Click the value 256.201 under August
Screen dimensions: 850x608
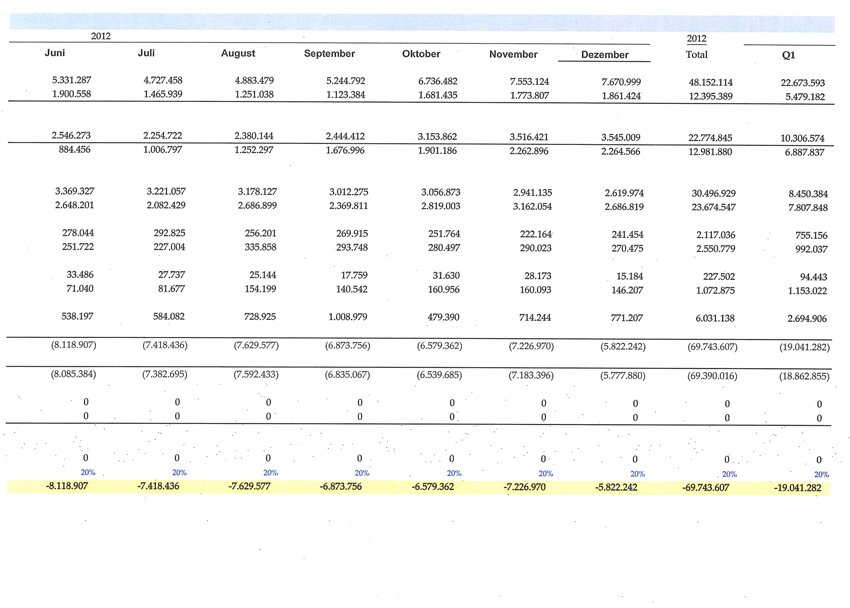pyautogui.click(x=261, y=234)
